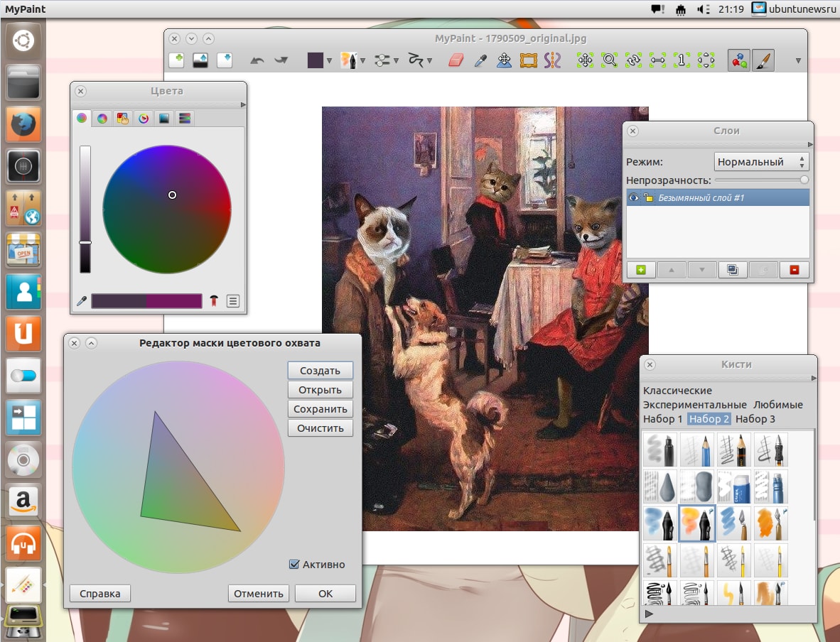Image resolution: width=840 pixels, height=642 pixels.
Task: Open the toolbar overflow menu arrow at far right
Action: click(798, 61)
